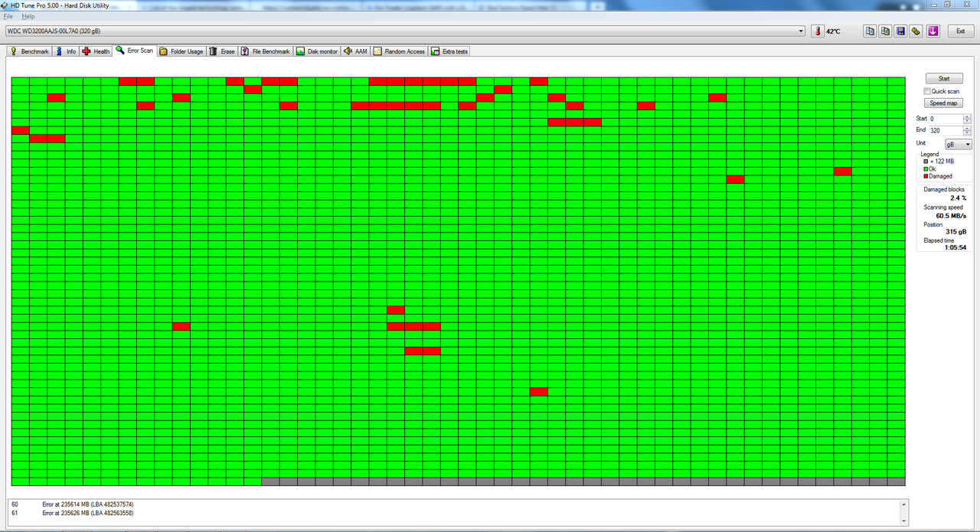The width and height of the screenshot is (980, 532).
Task: Click the icon on the File Benchmark tab
Action: click(x=245, y=51)
